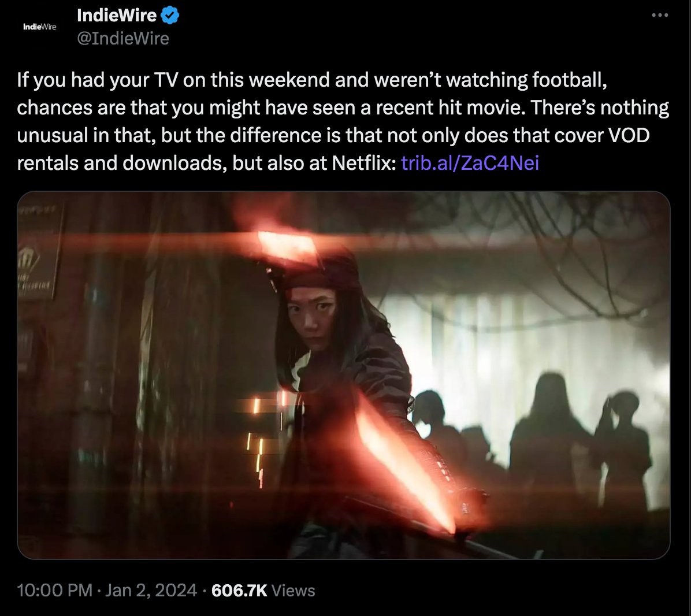
Task: Click the Jan 2, 2024 date
Action: click(x=151, y=591)
